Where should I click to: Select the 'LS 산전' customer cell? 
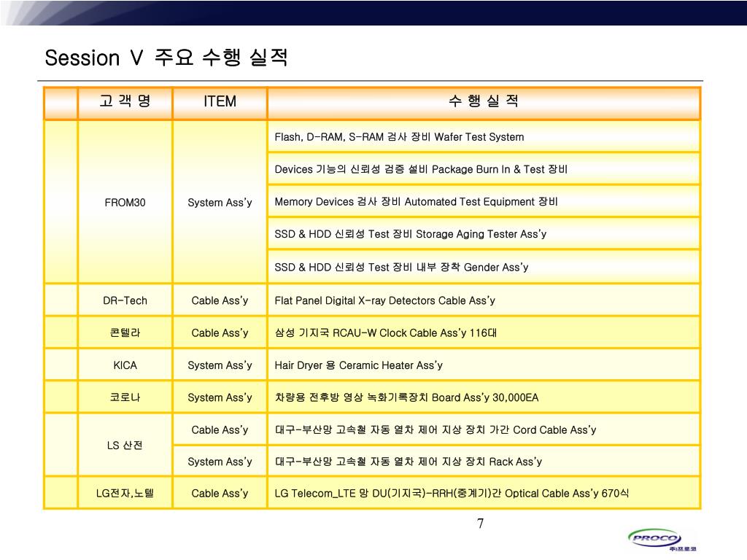pos(125,446)
